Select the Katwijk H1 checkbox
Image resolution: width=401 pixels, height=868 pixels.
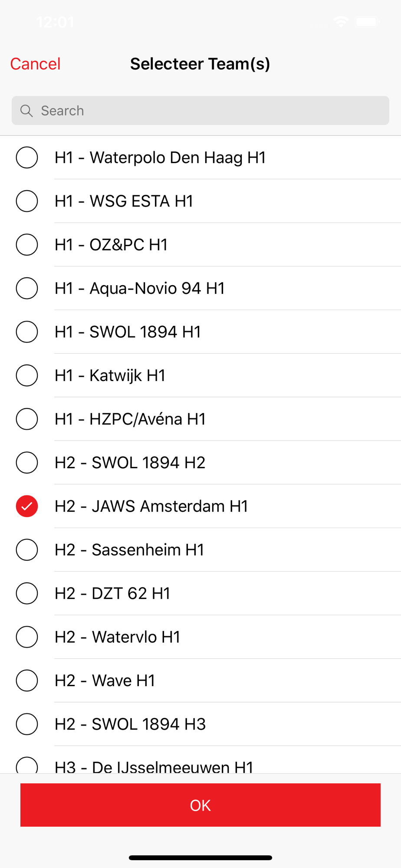click(x=27, y=375)
